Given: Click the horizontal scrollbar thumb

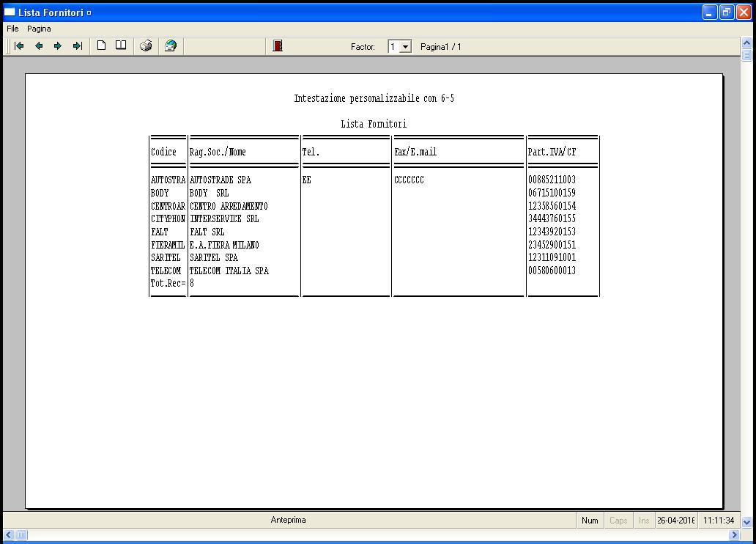Looking at the screenshot, I should [x=21, y=534].
